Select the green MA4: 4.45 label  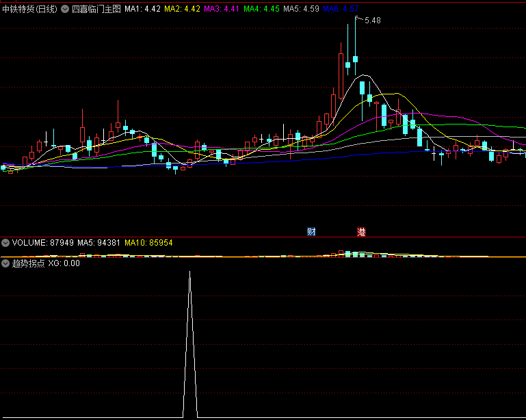[261, 9]
